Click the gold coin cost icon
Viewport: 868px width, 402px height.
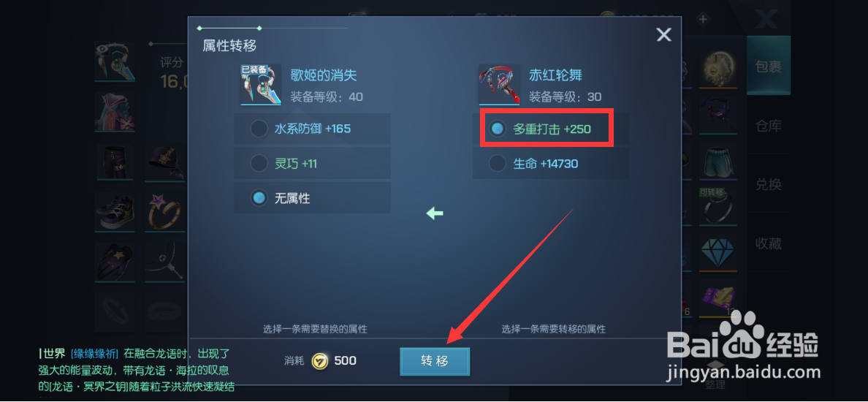coord(319,361)
